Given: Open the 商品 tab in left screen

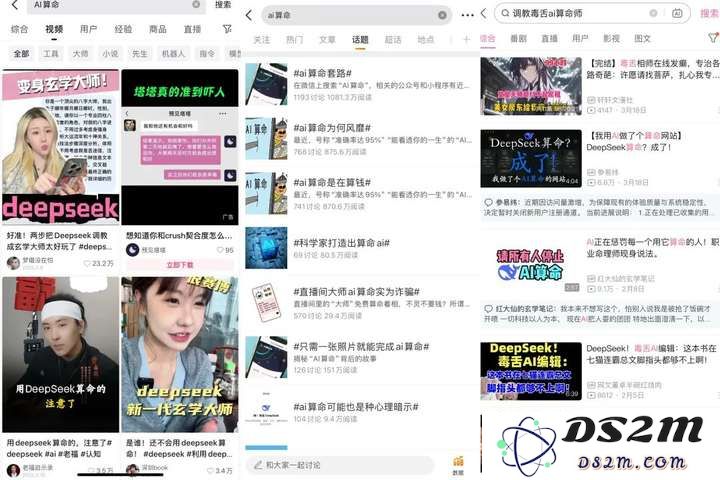Looking at the screenshot, I should 158,29.
